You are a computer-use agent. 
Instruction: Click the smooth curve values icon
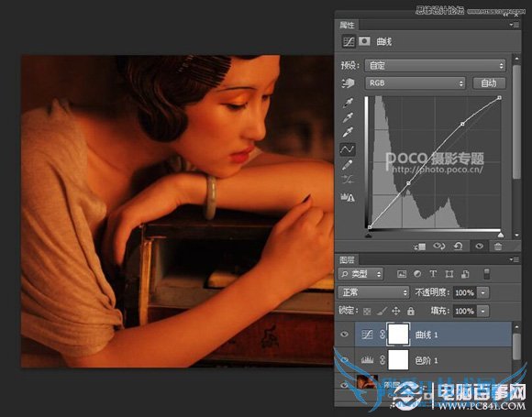(348, 180)
